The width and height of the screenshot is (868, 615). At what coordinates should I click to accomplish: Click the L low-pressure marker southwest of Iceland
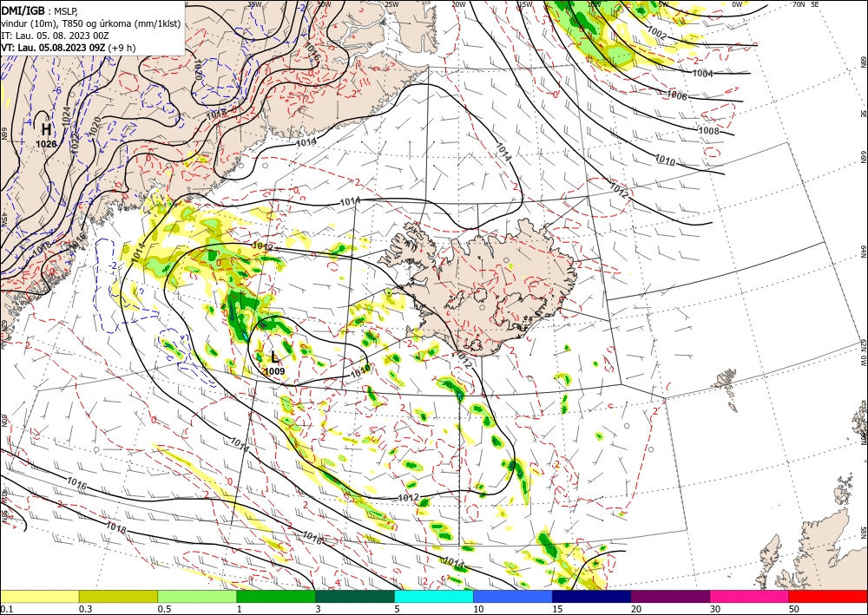tap(274, 357)
